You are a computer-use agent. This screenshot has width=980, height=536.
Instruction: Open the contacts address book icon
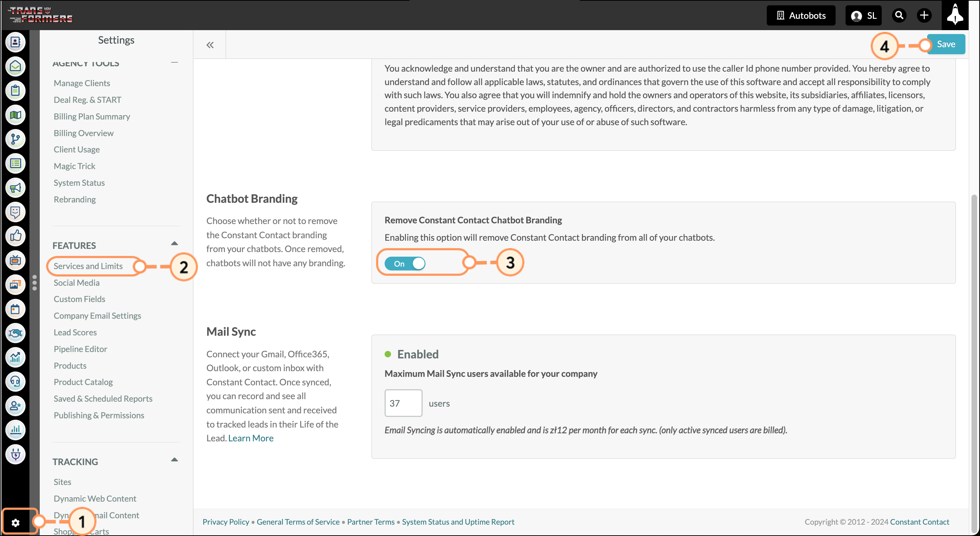pyautogui.click(x=15, y=42)
